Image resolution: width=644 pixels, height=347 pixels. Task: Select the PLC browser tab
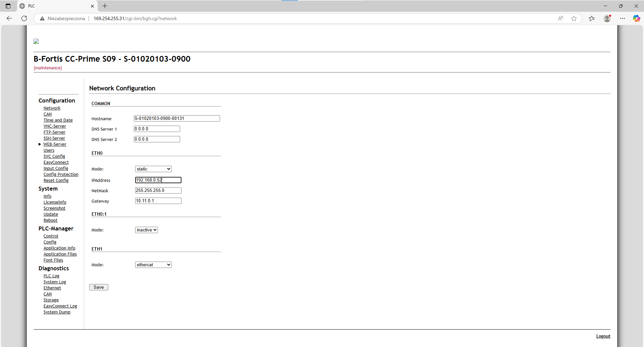pyautogui.click(x=57, y=6)
